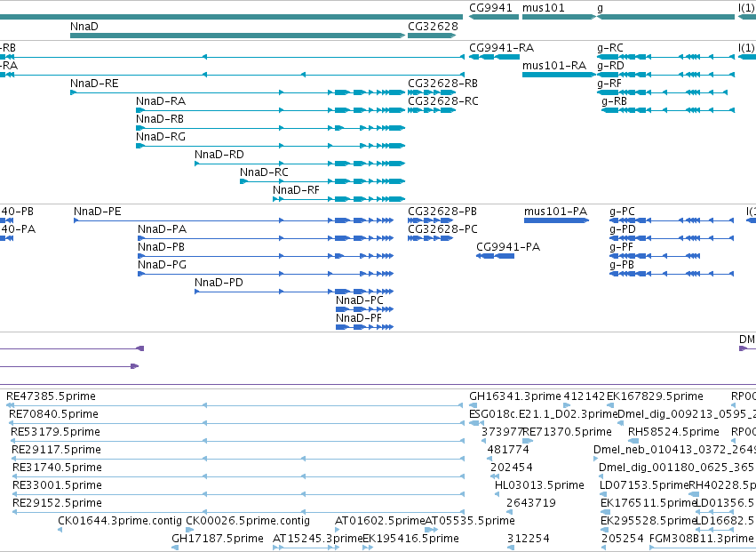
Task: Click the NnaD-PB protein label
Action: click(161, 247)
